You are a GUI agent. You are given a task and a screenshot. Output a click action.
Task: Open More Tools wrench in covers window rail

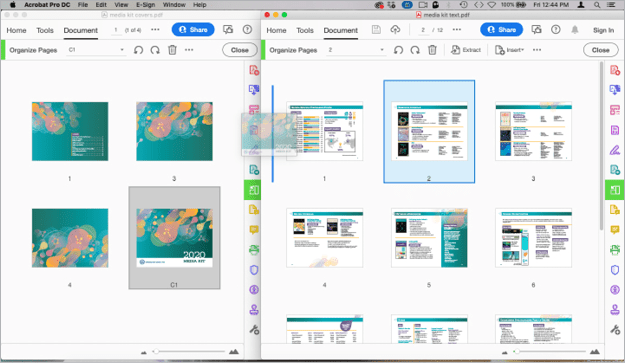(x=254, y=330)
